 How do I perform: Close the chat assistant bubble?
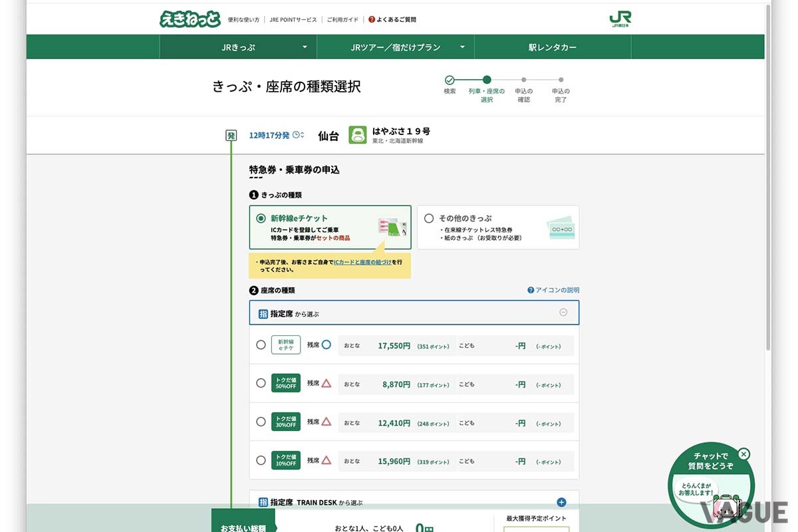tap(744, 454)
